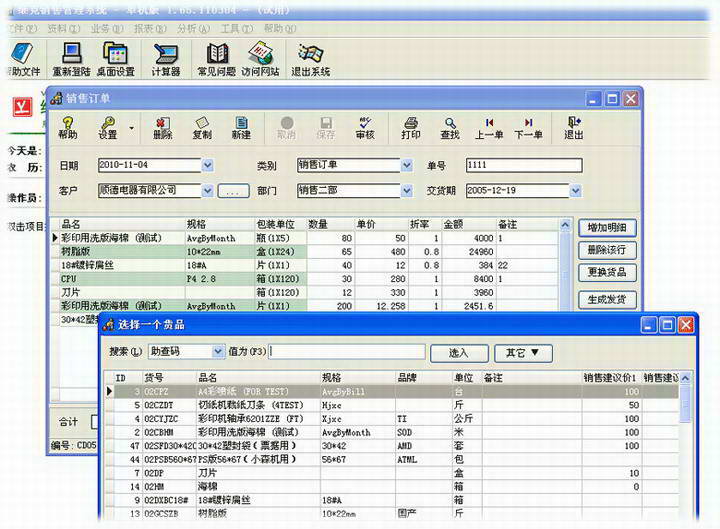This screenshot has width=720, height=529.
Task: Click 访问网站 visit website icon
Action: (260, 59)
